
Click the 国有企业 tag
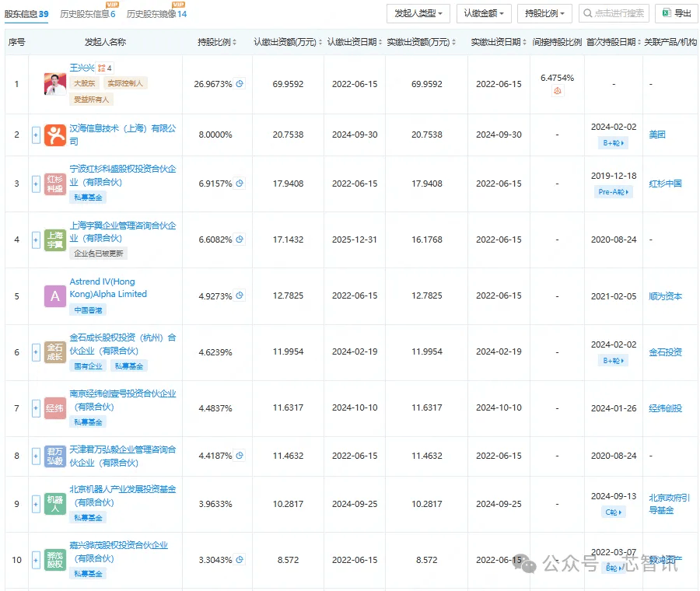pyautogui.click(x=88, y=366)
